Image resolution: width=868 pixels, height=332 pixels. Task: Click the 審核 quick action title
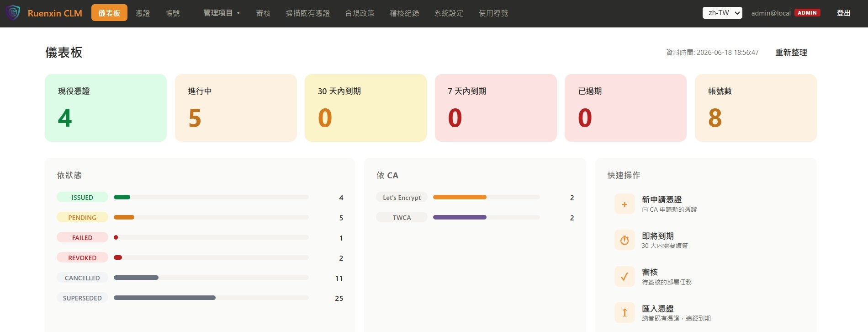click(x=650, y=272)
